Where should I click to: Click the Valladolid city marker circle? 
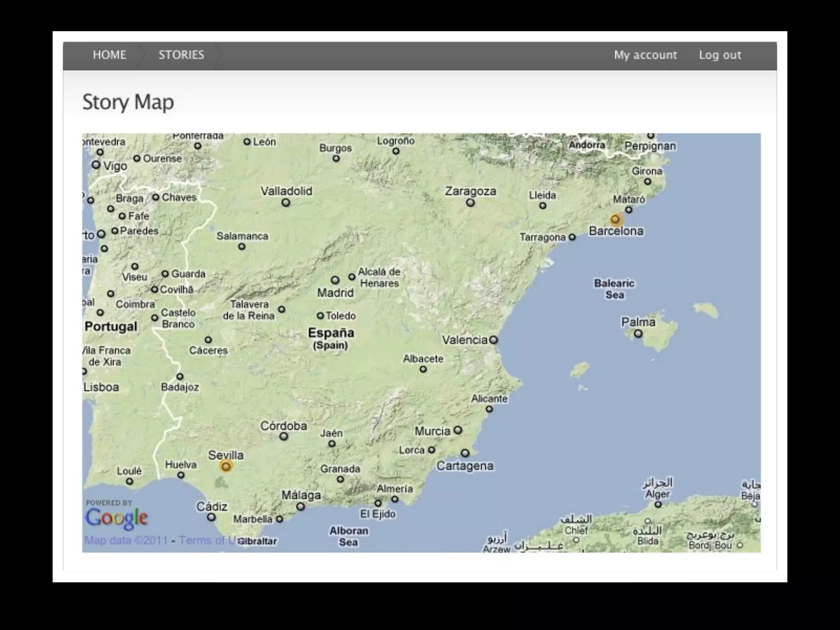(x=286, y=203)
